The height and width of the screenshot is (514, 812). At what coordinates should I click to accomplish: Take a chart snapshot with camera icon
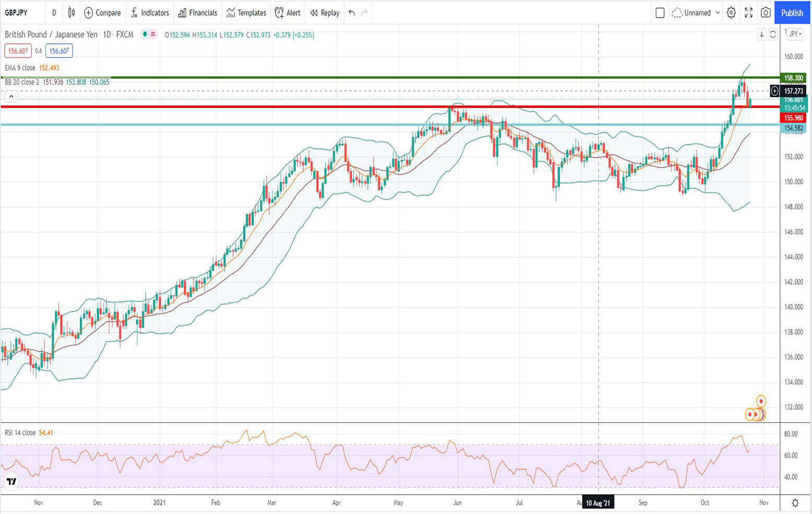pos(765,13)
